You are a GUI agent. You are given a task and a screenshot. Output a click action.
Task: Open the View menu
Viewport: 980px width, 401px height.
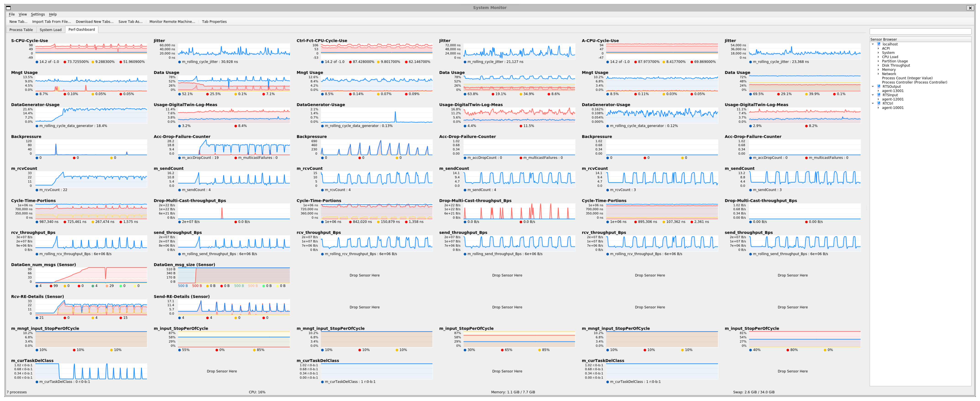[23, 14]
